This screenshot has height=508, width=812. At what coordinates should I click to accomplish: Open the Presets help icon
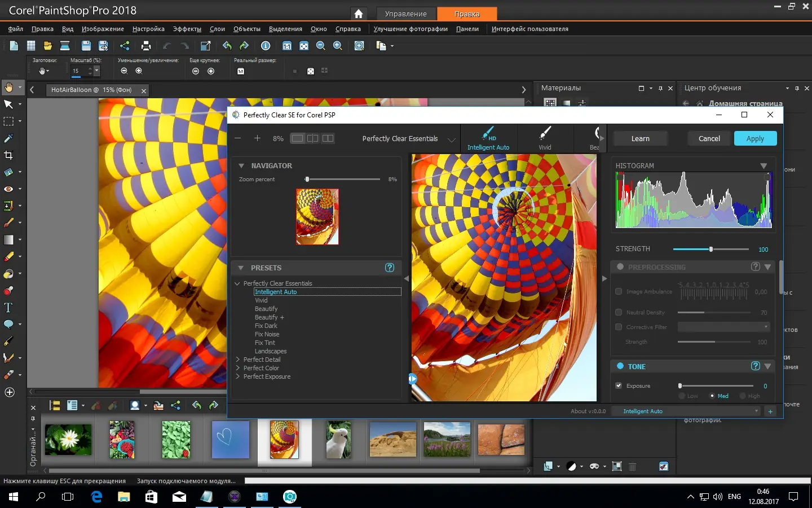click(390, 268)
